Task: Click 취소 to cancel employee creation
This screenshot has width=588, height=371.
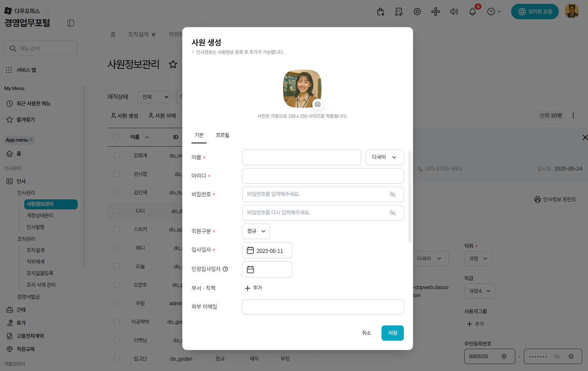Action: coord(366,333)
